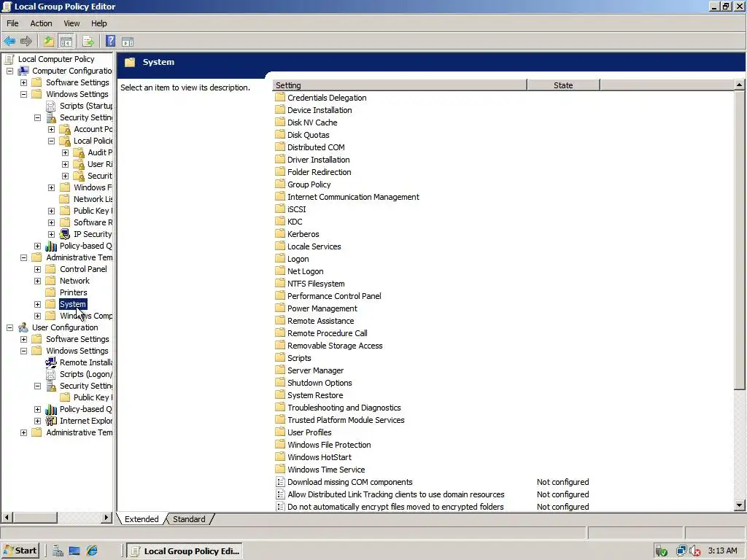747x560 pixels.
Task: Open the Disk Quotas folder
Action: 308,135
